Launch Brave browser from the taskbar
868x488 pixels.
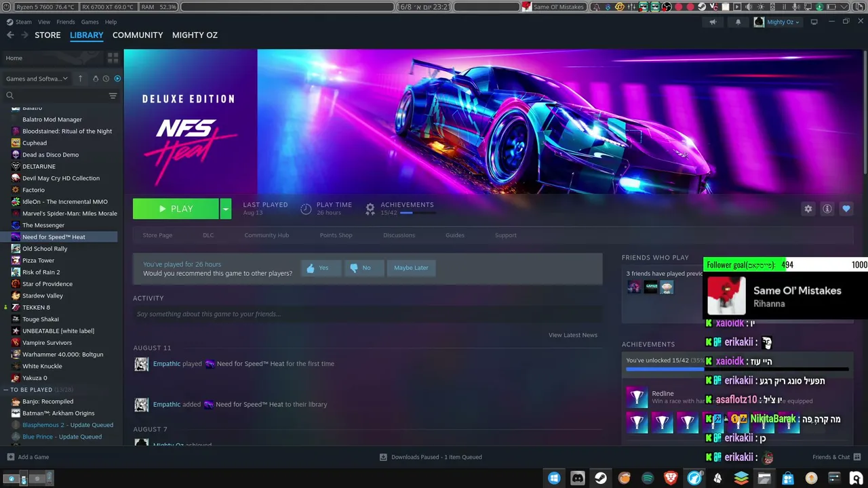click(x=671, y=479)
